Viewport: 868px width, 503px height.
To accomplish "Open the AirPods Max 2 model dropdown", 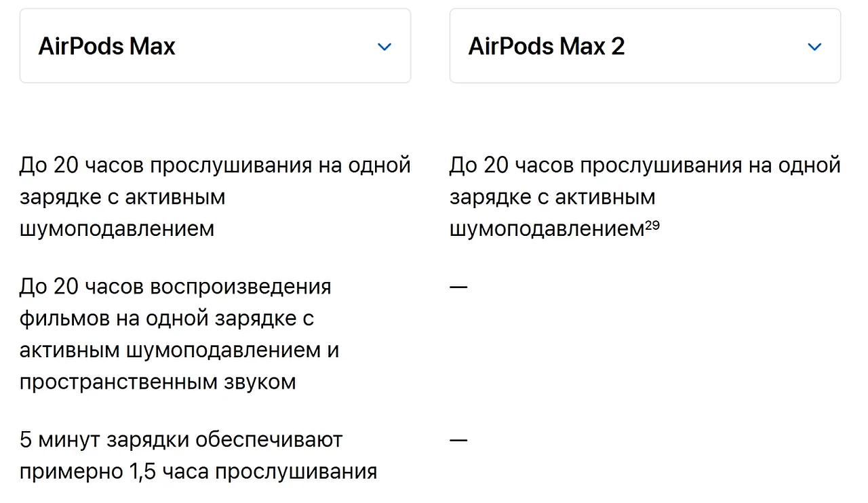I will click(x=644, y=46).
